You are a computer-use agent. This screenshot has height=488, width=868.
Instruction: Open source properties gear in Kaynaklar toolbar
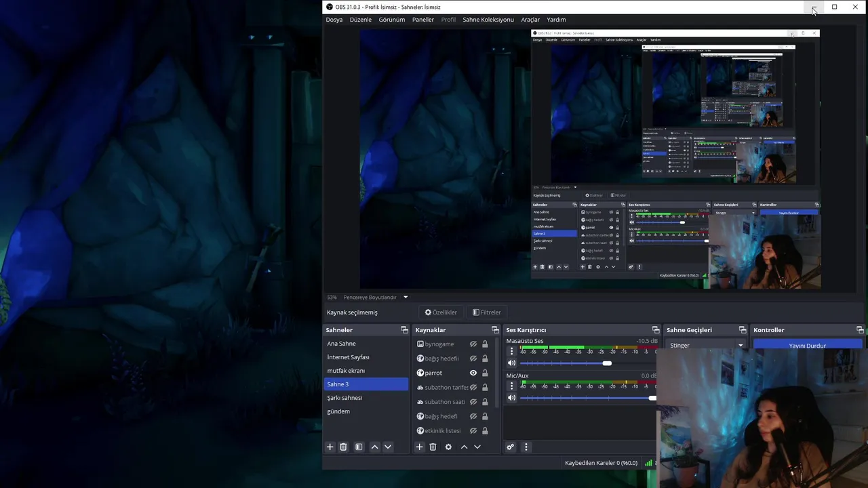pos(448,447)
